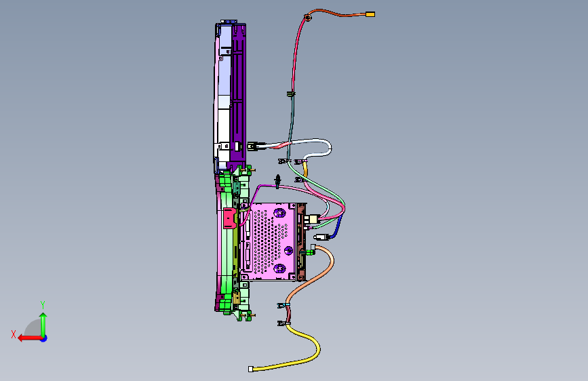Select the brown connector block beside the pink box
Screen dimensions: 588x381
(301, 242)
